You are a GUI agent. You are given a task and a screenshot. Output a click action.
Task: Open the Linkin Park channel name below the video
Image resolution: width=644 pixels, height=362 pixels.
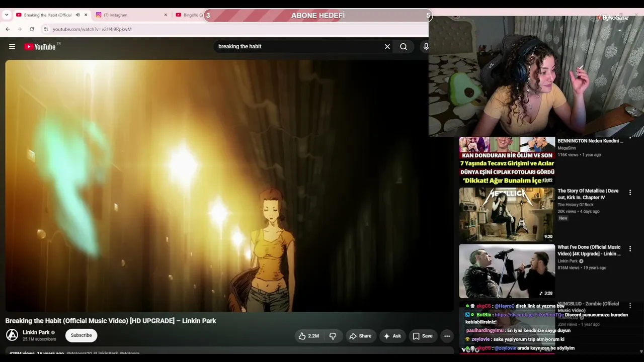click(x=36, y=332)
